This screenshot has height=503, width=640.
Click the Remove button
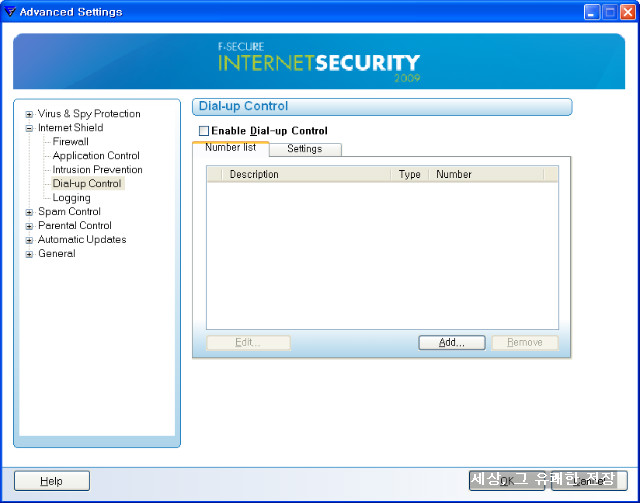pos(525,343)
